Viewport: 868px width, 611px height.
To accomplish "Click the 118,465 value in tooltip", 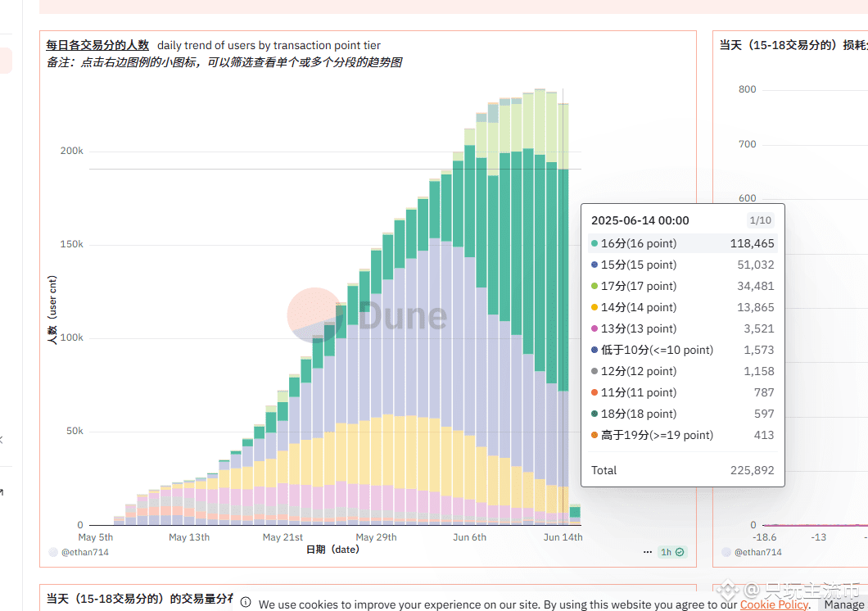I will click(752, 243).
